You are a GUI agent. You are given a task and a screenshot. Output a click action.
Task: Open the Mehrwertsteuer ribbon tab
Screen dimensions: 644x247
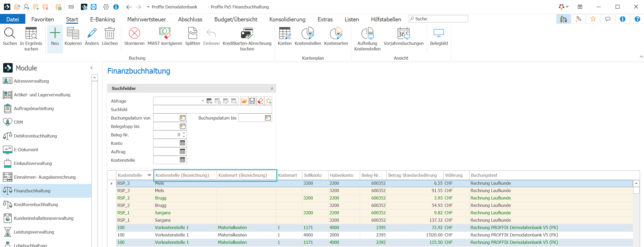tap(147, 19)
